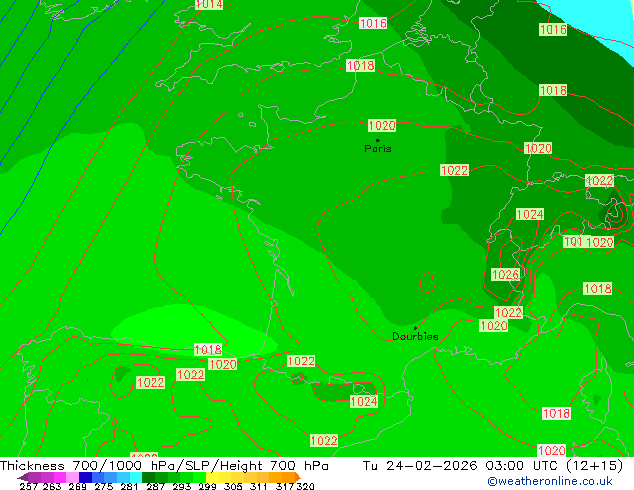Click the 1016 label over southeast England

pos(373,23)
